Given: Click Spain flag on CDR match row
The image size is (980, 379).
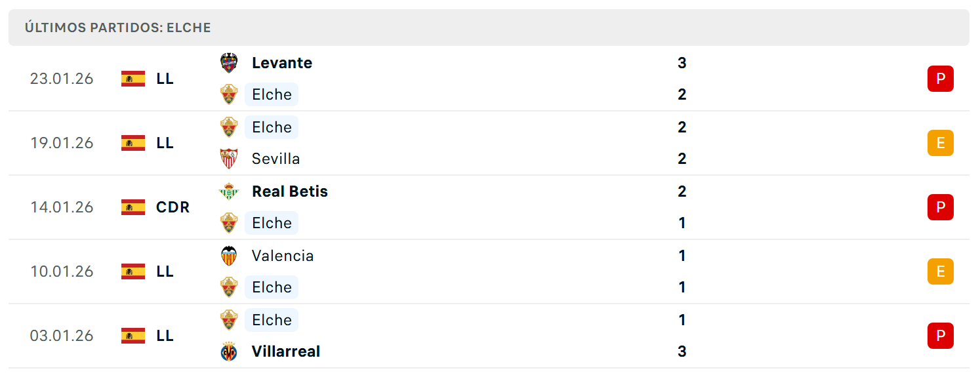Looking at the screenshot, I should [133, 207].
